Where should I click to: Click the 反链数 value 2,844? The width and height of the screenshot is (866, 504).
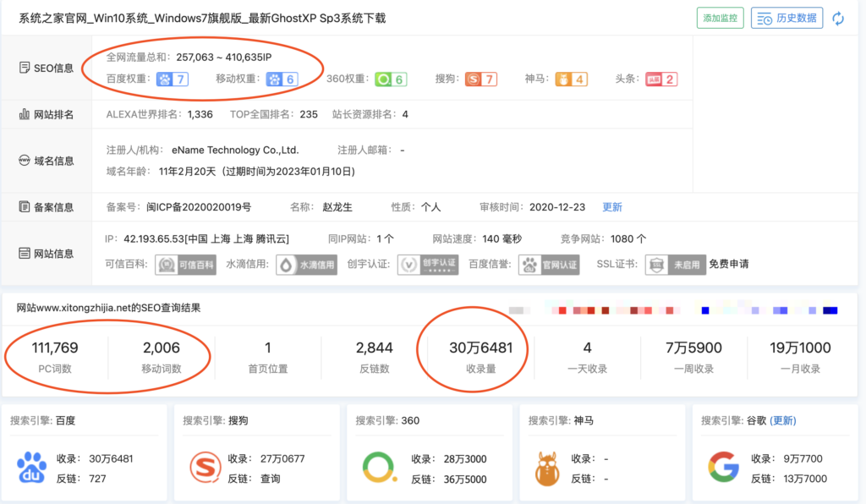375,348
